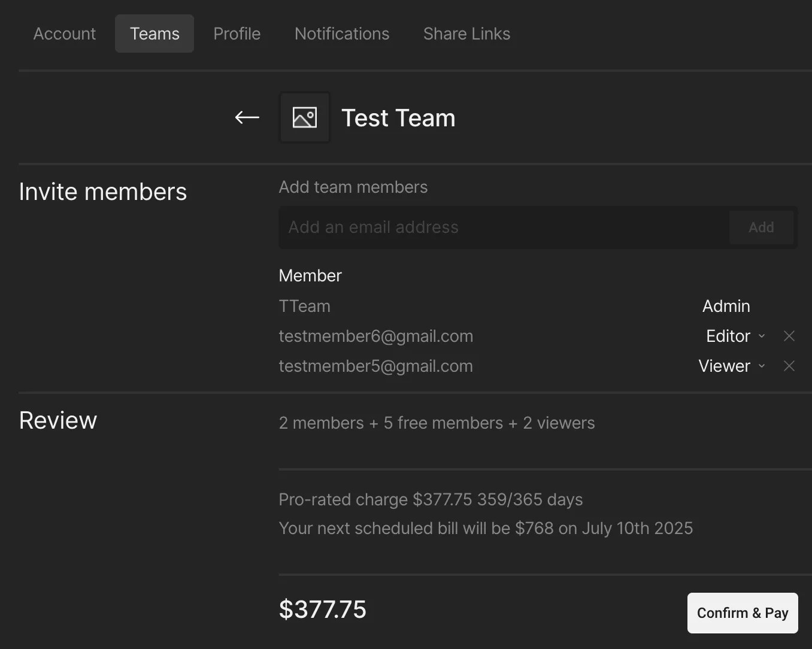Screen dimensions: 812x649
Task: Click the Test Team title
Action: tap(398, 118)
